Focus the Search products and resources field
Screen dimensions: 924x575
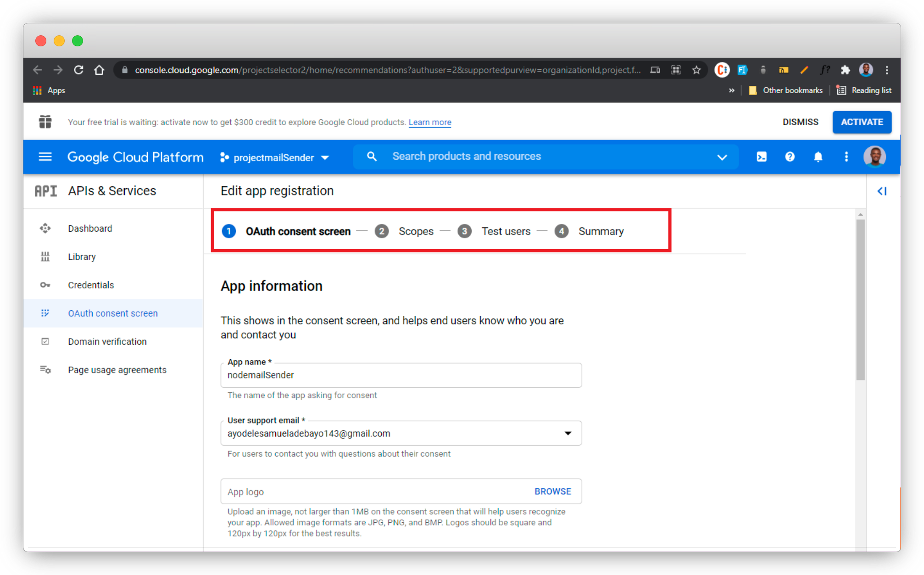(x=545, y=156)
